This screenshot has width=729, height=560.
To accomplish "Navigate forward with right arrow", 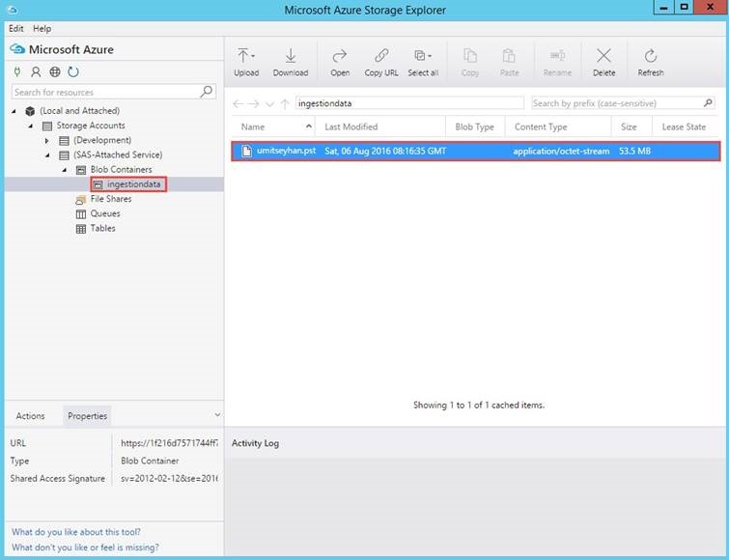I will click(253, 103).
